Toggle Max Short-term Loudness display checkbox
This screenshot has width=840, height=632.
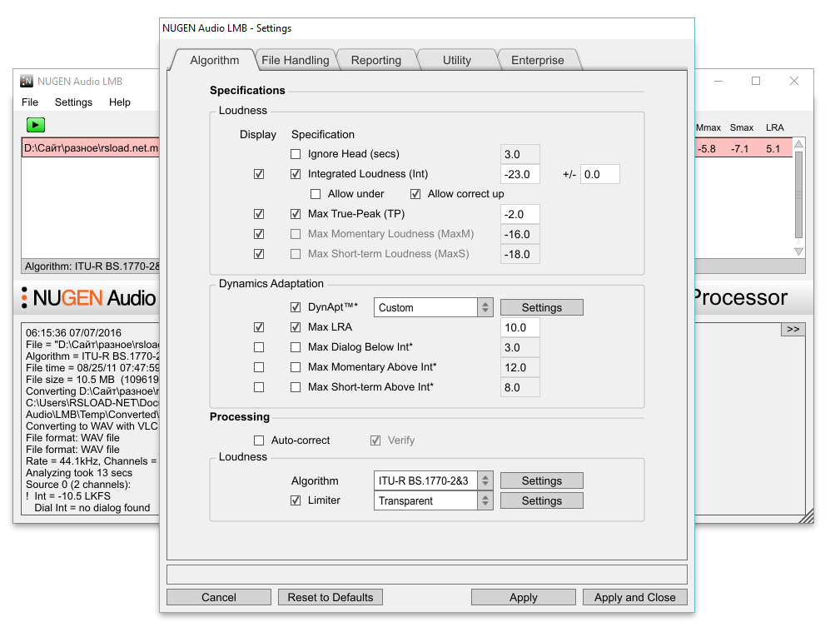click(x=259, y=254)
